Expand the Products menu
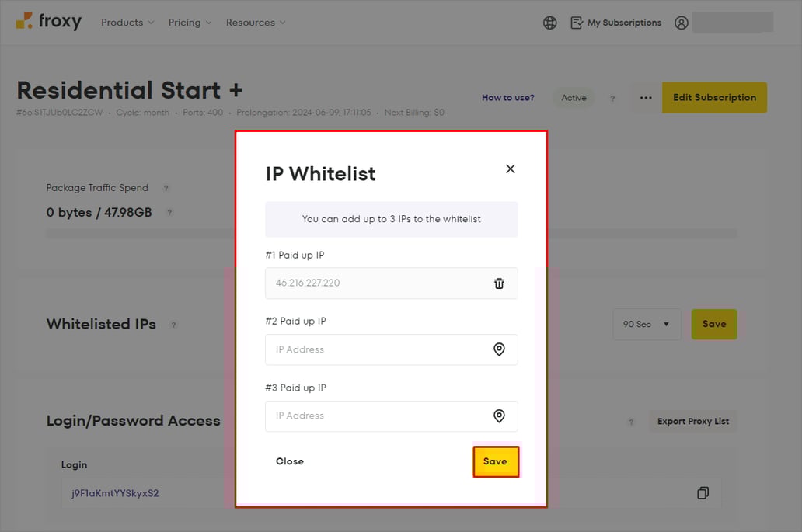This screenshot has height=532, width=802. [x=127, y=23]
